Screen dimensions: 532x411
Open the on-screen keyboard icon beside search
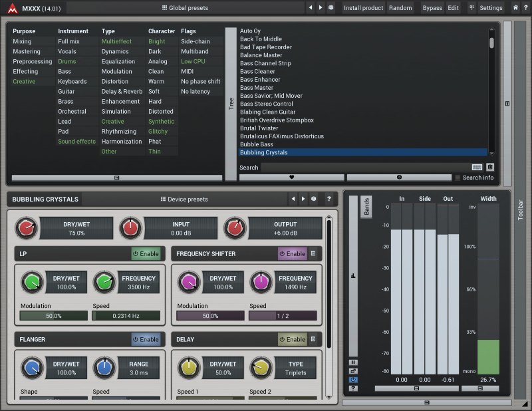pos(477,168)
